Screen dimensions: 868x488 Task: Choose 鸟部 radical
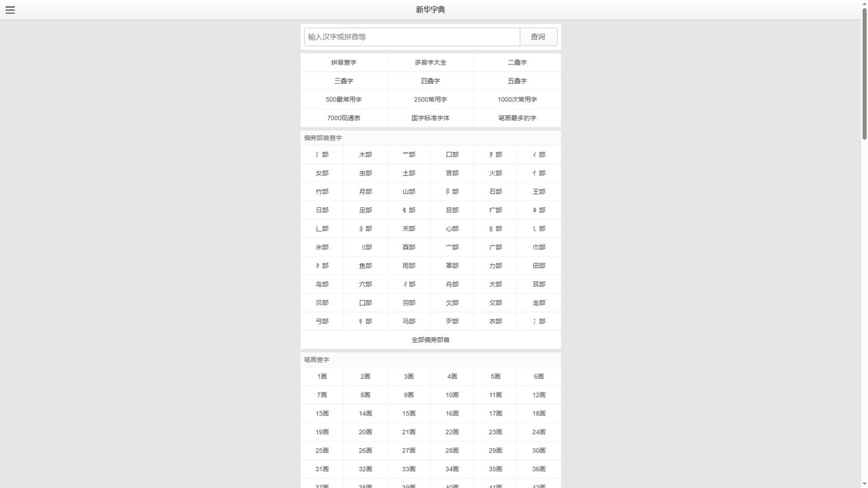322,284
